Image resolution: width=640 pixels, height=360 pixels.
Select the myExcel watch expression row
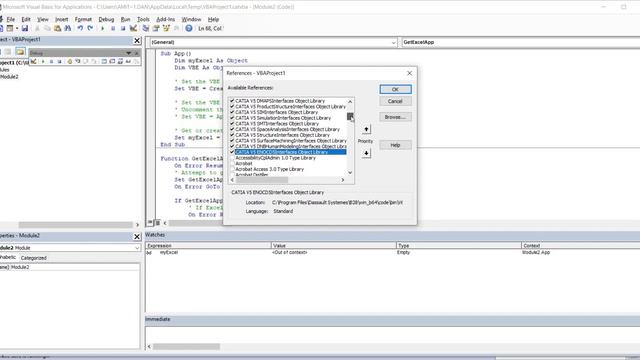click(x=392, y=253)
